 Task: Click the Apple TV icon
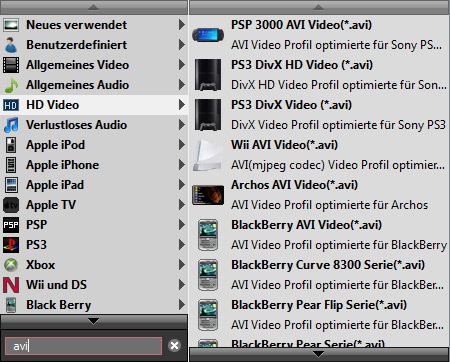coord(11,205)
